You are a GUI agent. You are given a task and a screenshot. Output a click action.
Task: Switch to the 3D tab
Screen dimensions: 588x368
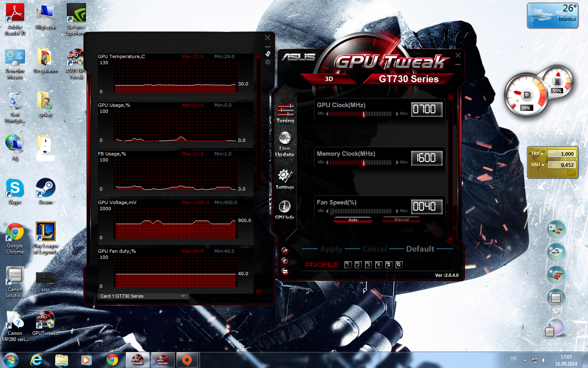pyautogui.click(x=329, y=79)
